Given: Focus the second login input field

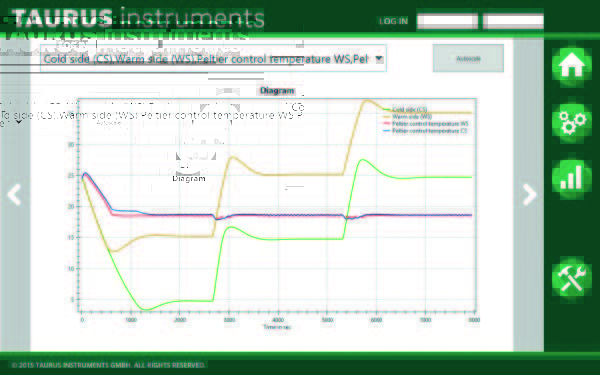Looking at the screenshot, I should (x=513, y=21).
